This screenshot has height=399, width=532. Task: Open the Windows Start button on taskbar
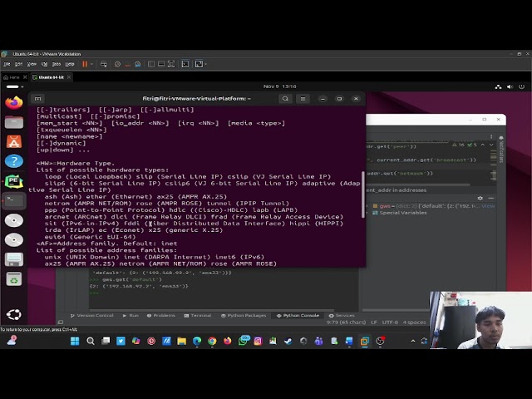tap(75, 341)
